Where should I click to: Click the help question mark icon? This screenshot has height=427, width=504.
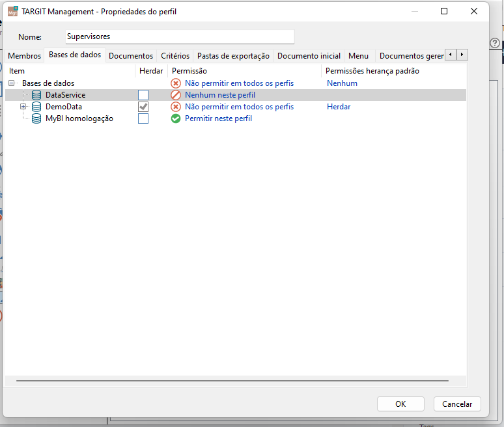tap(495, 43)
